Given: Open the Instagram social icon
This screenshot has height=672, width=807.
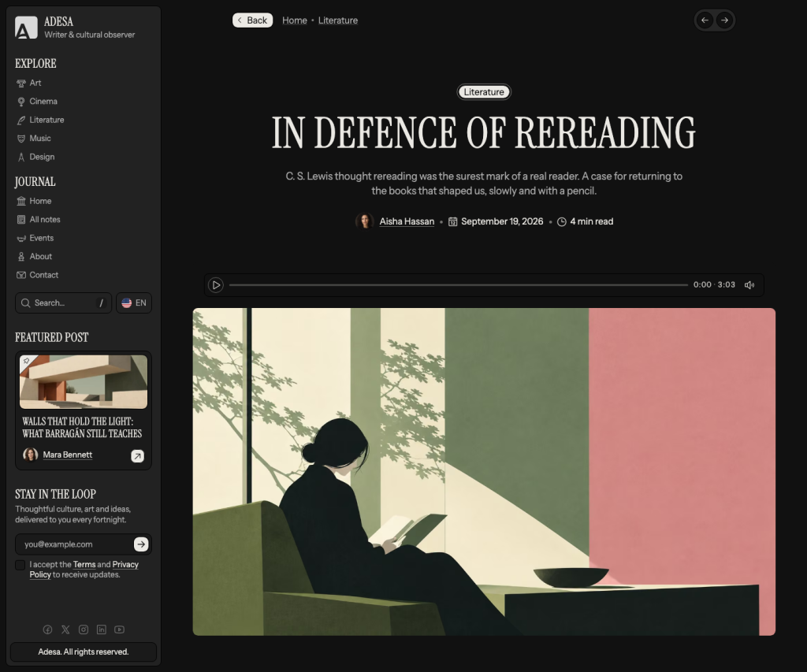Looking at the screenshot, I should point(84,629).
